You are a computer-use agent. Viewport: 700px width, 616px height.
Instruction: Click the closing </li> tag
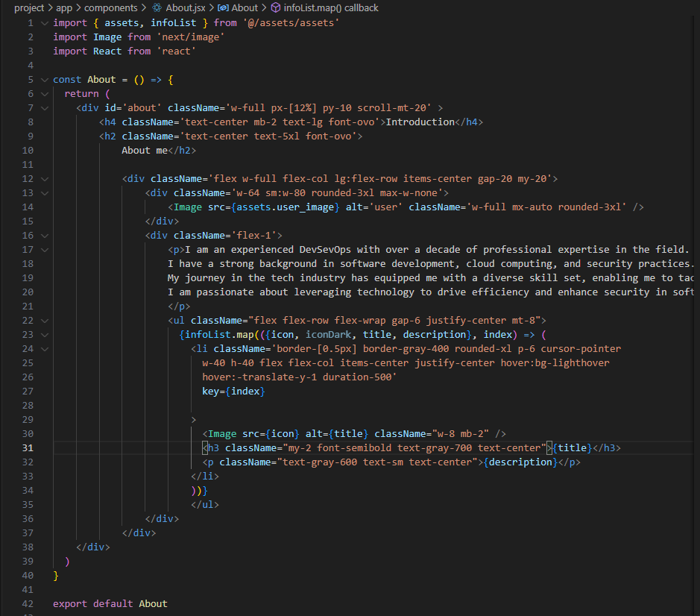click(205, 477)
